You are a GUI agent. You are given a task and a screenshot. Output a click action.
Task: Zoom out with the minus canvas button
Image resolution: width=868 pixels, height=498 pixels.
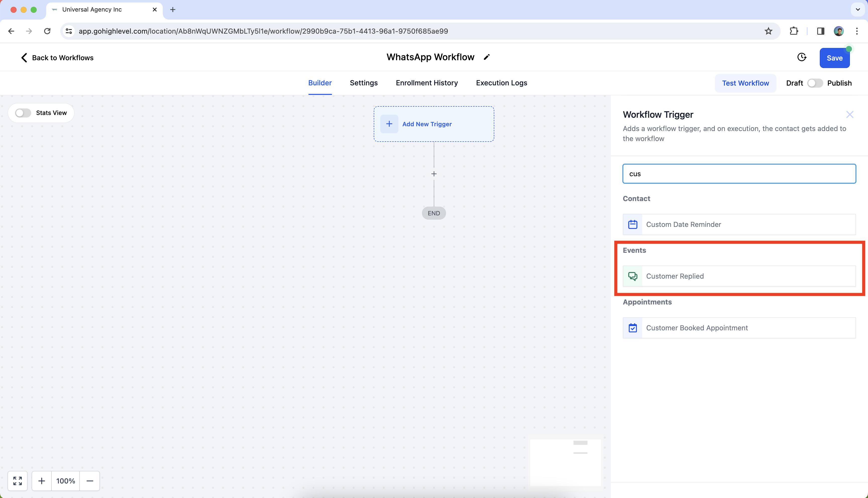pyautogui.click(x=90, y=481)
